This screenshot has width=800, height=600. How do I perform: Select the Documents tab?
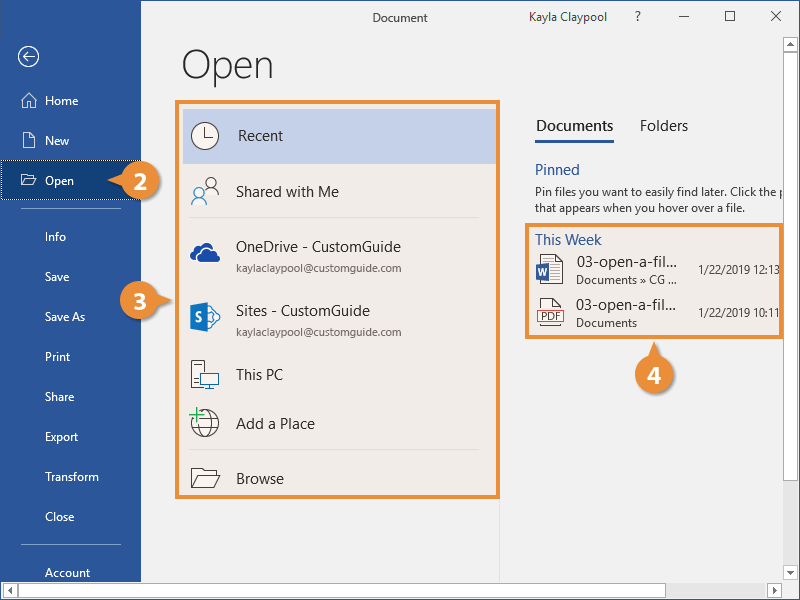coord(574,126)
